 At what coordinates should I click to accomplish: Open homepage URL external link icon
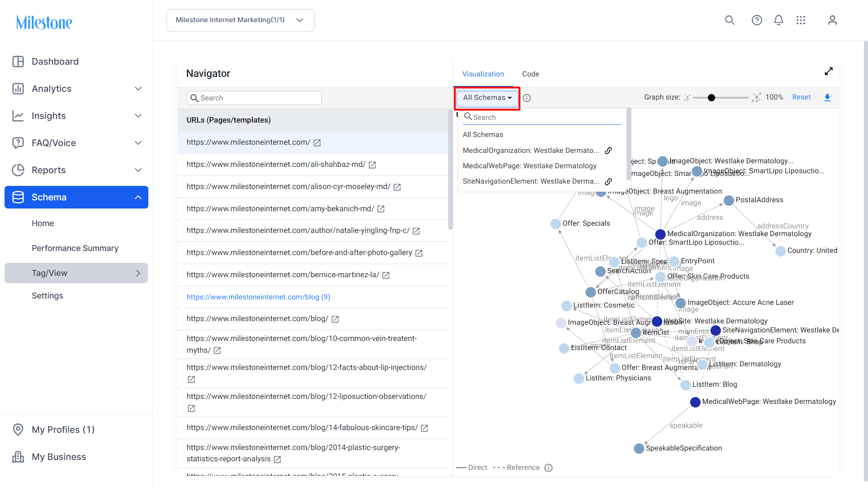(317, 143)
